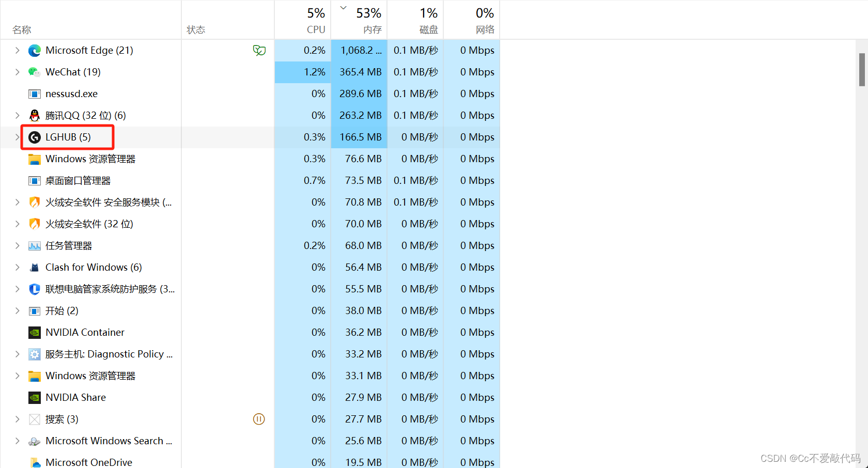Select the WeChat 1.2% CPU cell
Screen dimensions: 868x468
(x=303, y=72)
